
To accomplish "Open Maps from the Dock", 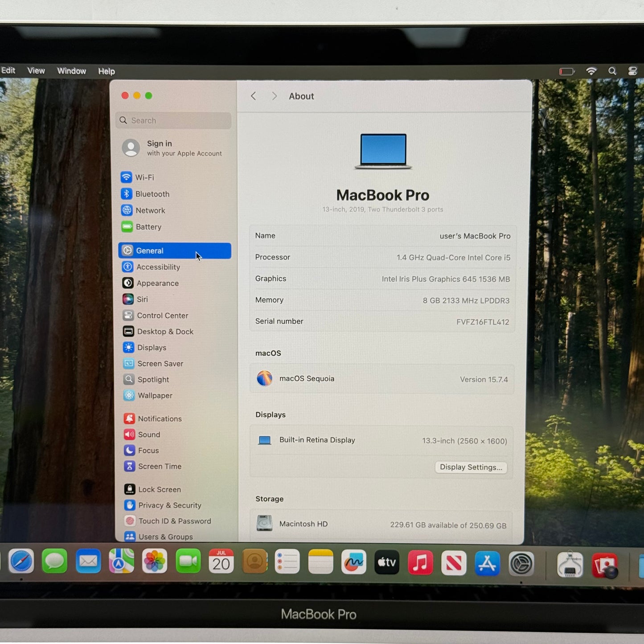I will (x=121, y=561).
